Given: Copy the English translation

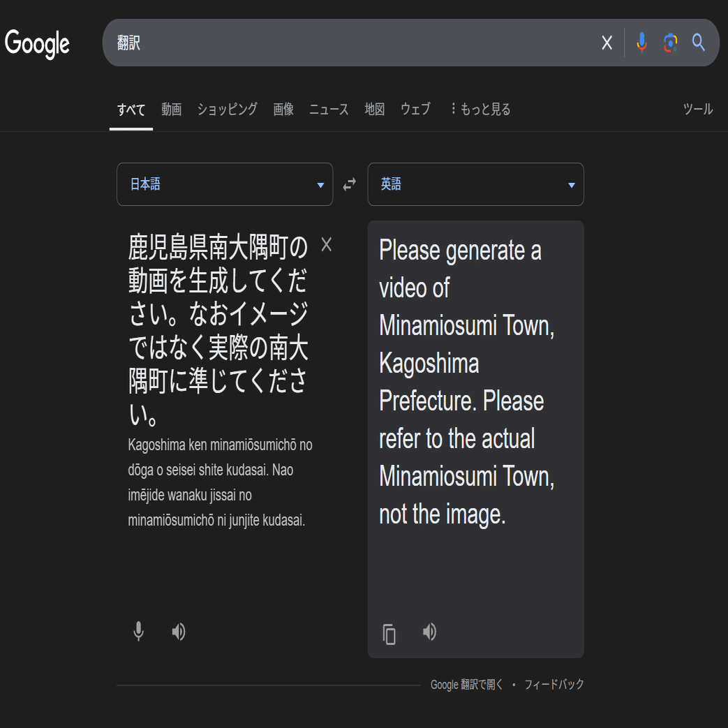Looking at the screenshot, I should click(x=389, y=634).
